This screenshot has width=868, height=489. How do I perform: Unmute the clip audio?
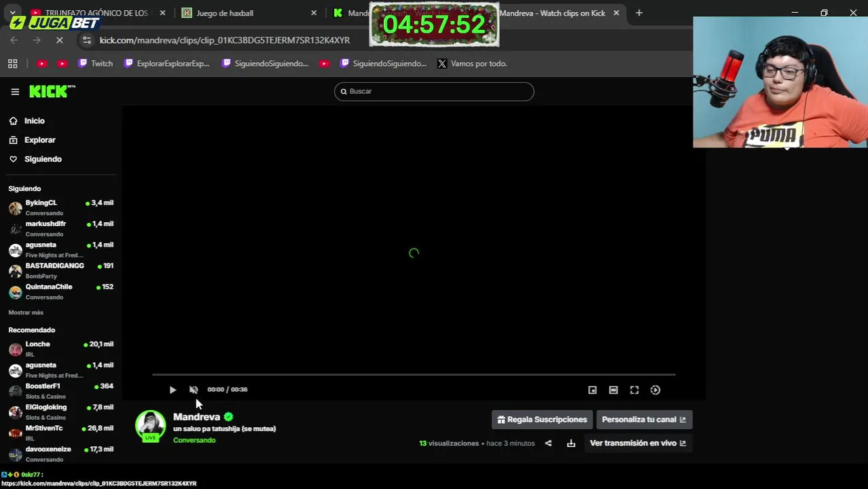coord(194,390)
